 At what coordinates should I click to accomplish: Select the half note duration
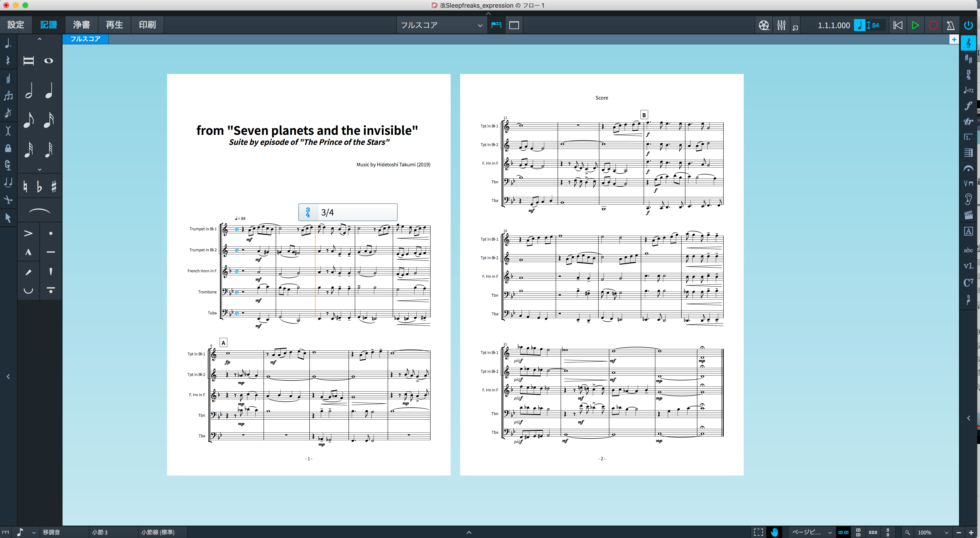pyautogui.click(x=29, y=90)
